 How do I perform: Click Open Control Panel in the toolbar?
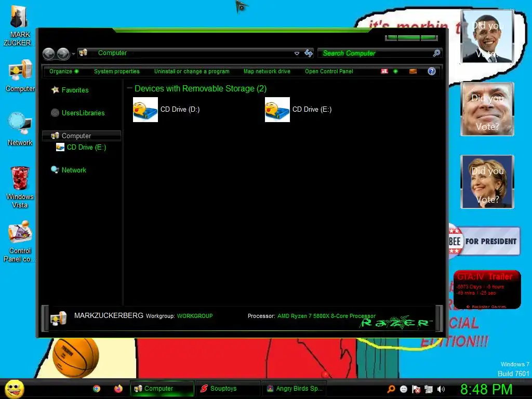[x=329, y=71]
